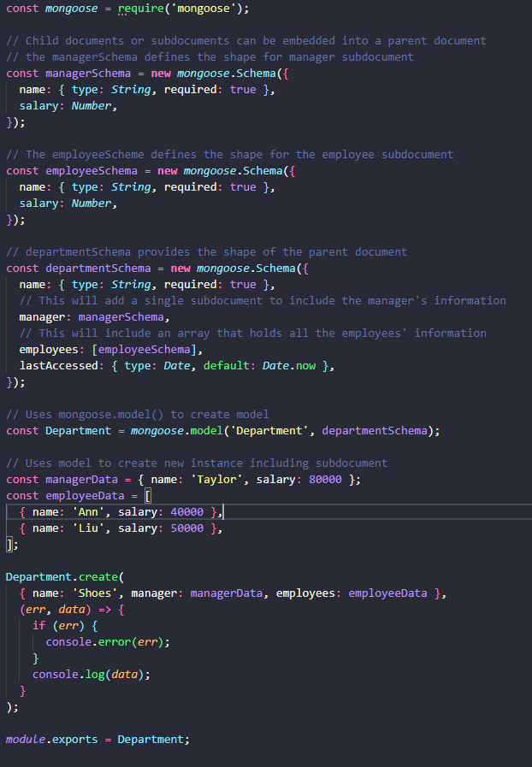Click departmentSchema passed to mongoose.model
This screenshot has height=767, width=532.
pyautogui.click(x=375, y=431)
